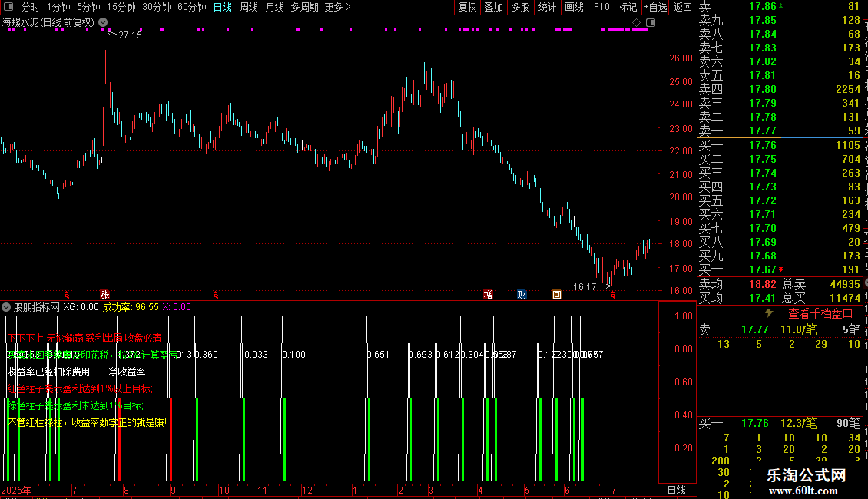Click the 卖四 volume 2254

tap(848, 89)
